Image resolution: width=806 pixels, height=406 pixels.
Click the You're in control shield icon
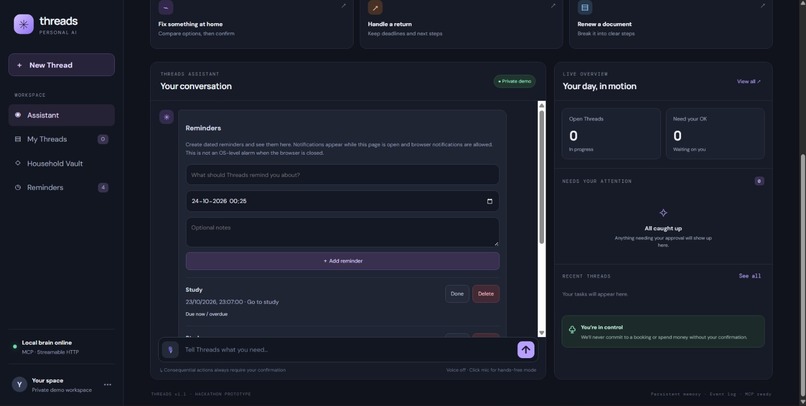pos(572,330)
